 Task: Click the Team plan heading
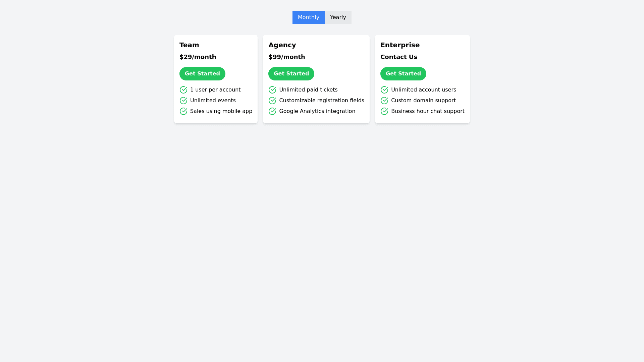(189, 45)
